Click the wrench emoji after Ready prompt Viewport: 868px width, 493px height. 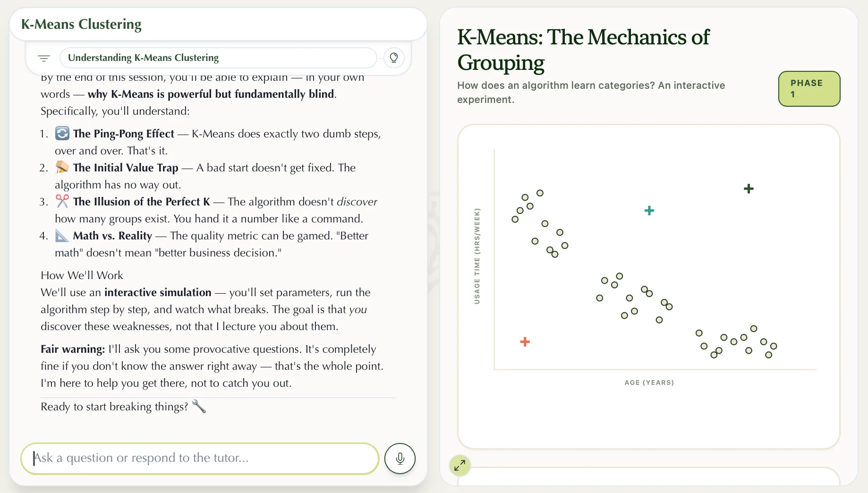(x=199, y=406)
